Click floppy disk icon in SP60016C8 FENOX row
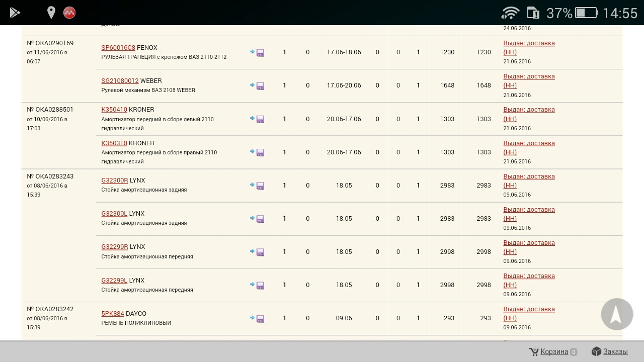Viewport: 644px width, 362px height. pyautogui.click(x=260, y=53)
